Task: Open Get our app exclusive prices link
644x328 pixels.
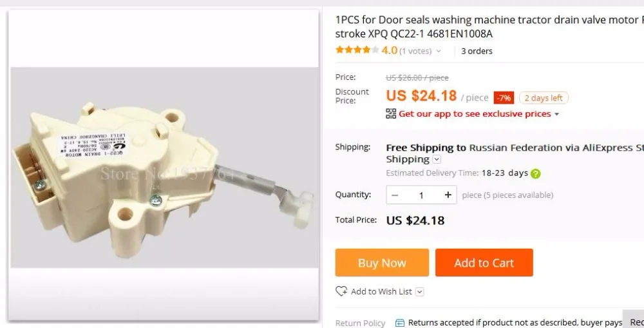Action: [475, 114]
